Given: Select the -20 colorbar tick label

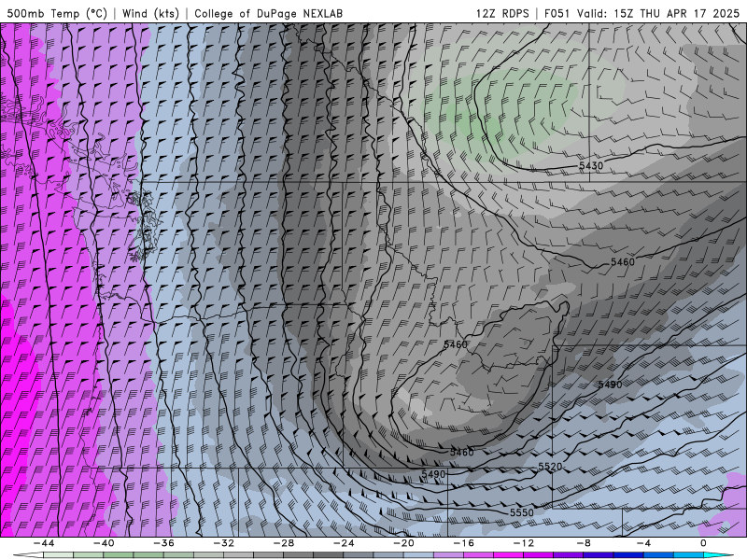Looking at the screenshot, I should click(x=403, y=543).
